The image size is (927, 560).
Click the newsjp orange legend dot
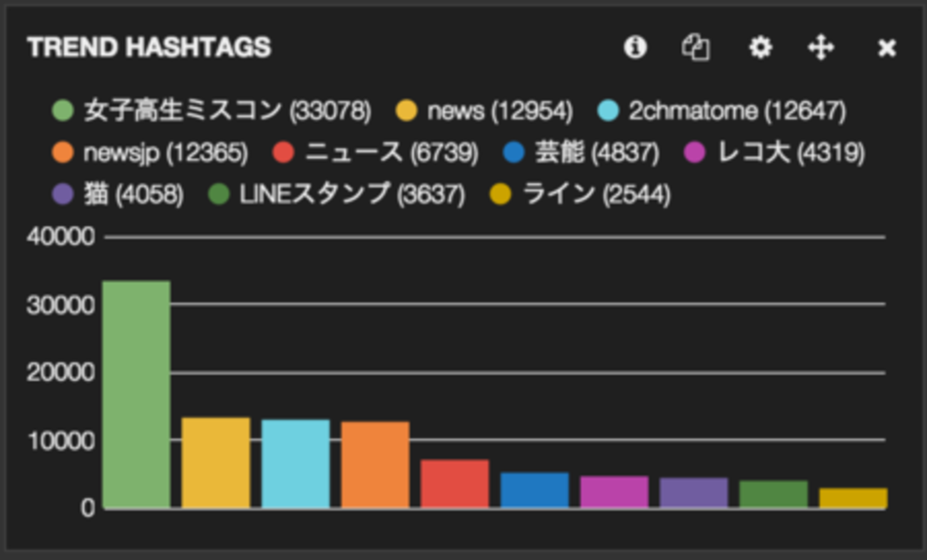click(63, 153)
